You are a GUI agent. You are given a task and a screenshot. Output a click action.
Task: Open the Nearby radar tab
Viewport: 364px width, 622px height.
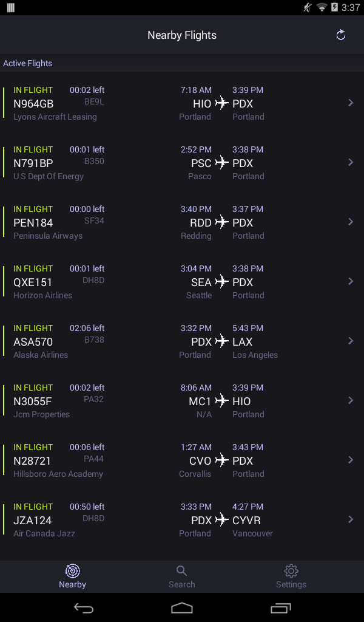click(73, 576)
